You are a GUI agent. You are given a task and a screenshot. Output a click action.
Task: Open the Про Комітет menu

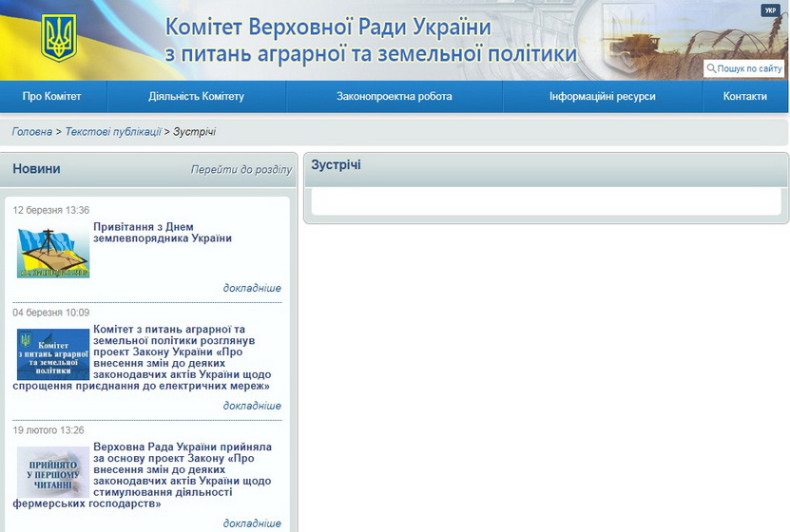[51, 96]
